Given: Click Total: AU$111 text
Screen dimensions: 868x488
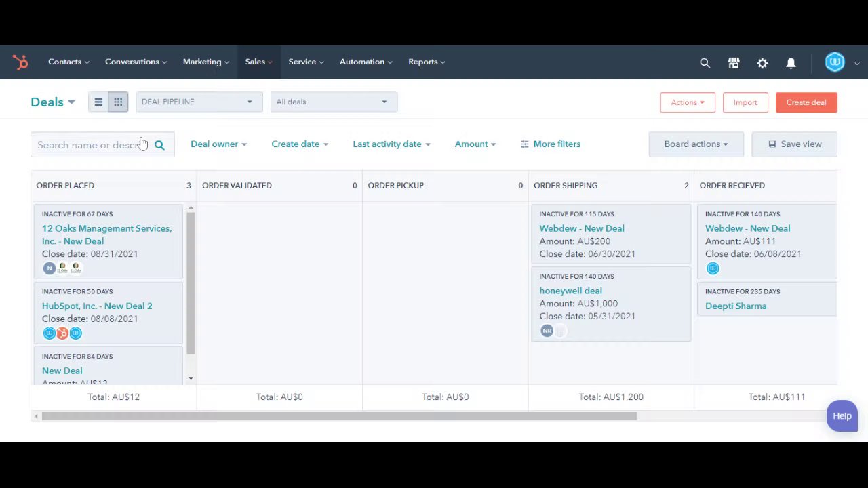Looking at the screenshot, I should coord(776,396).
